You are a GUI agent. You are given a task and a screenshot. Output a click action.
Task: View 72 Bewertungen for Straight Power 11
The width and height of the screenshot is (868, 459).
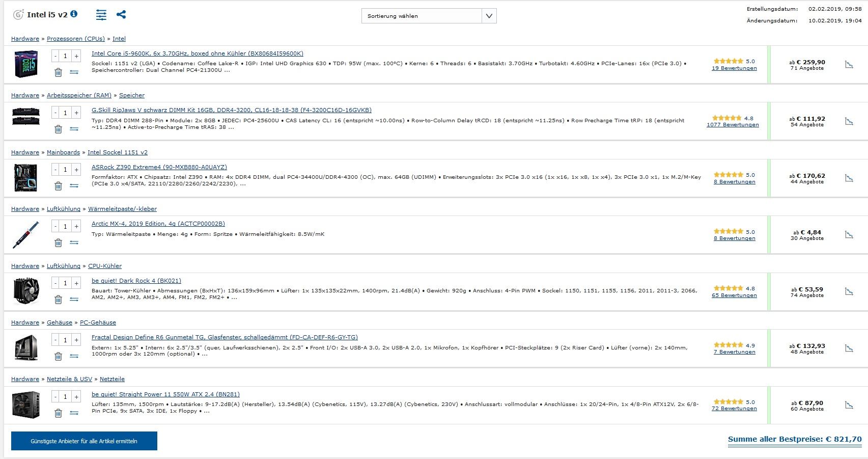coord(734,409)
